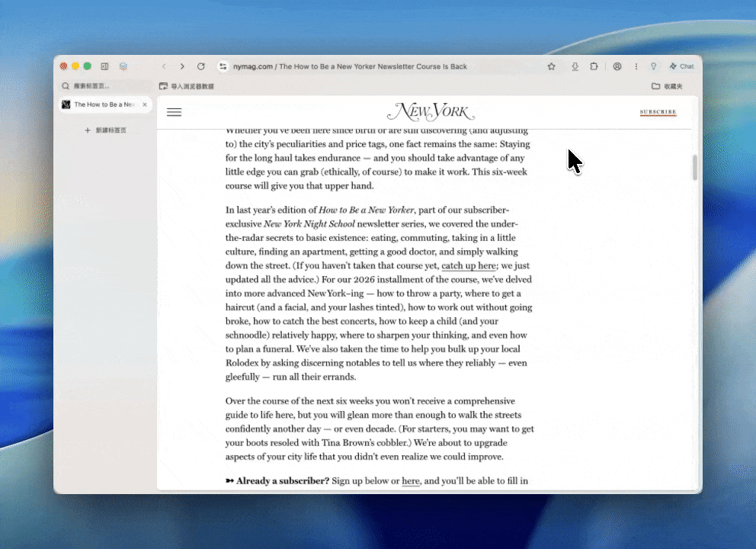Screen dimensions: 756x549
Task: Minimize the window with yellow button
Action: (x=75, y=66)
